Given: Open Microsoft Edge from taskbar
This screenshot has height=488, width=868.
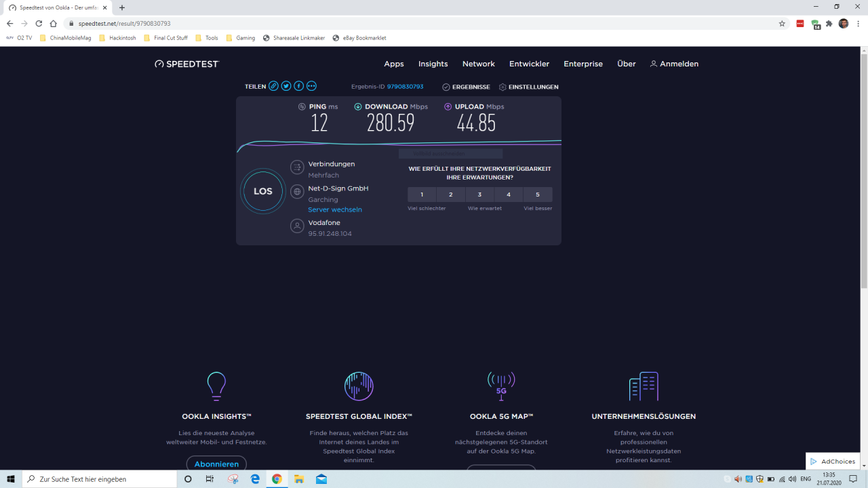Looking at the screenshot, I should pyautogui.click(x=255, y=479).
